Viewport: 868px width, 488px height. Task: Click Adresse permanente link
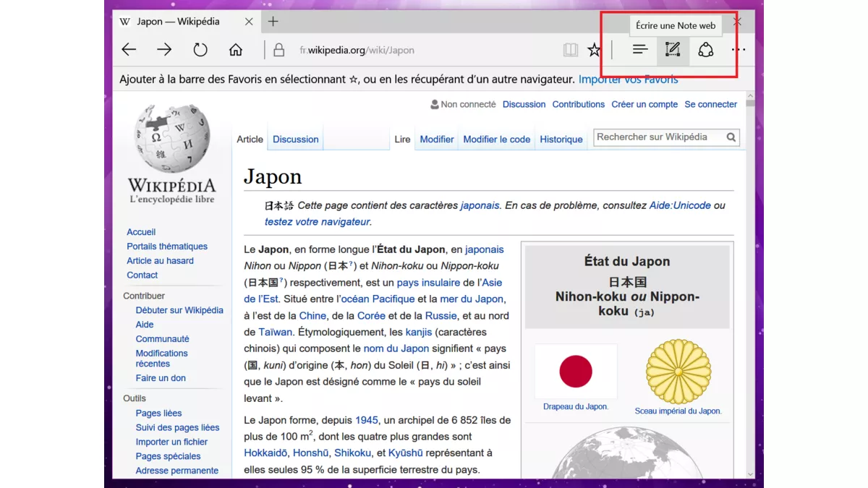tap(176, 471)
